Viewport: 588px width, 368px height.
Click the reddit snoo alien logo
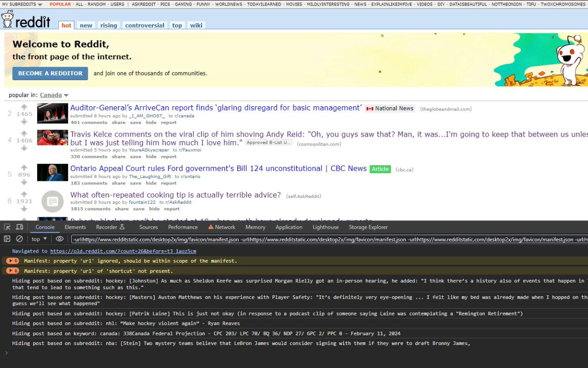[x=7, y=20]
